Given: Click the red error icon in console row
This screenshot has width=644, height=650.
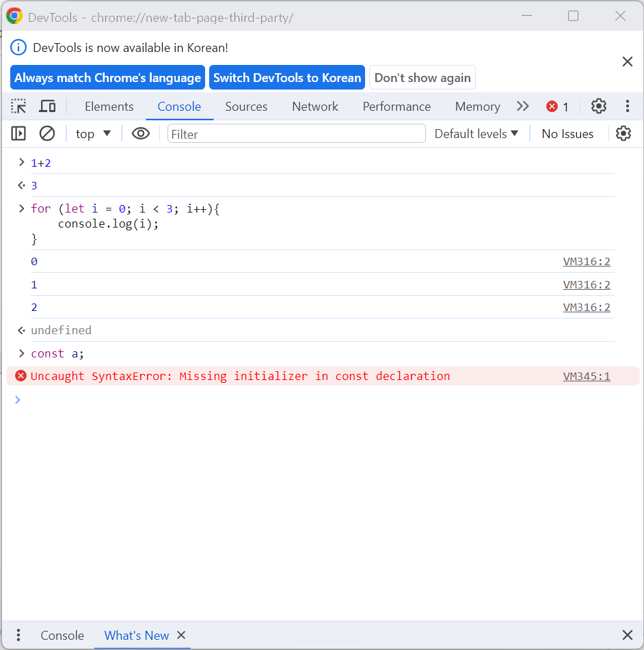Looking at the screenshot, I should point(21,376).
